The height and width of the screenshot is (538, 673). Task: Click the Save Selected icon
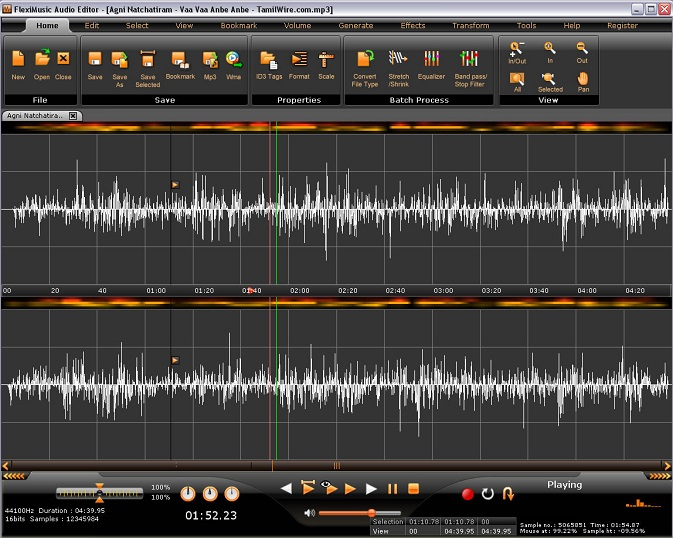tap(147, 62)
